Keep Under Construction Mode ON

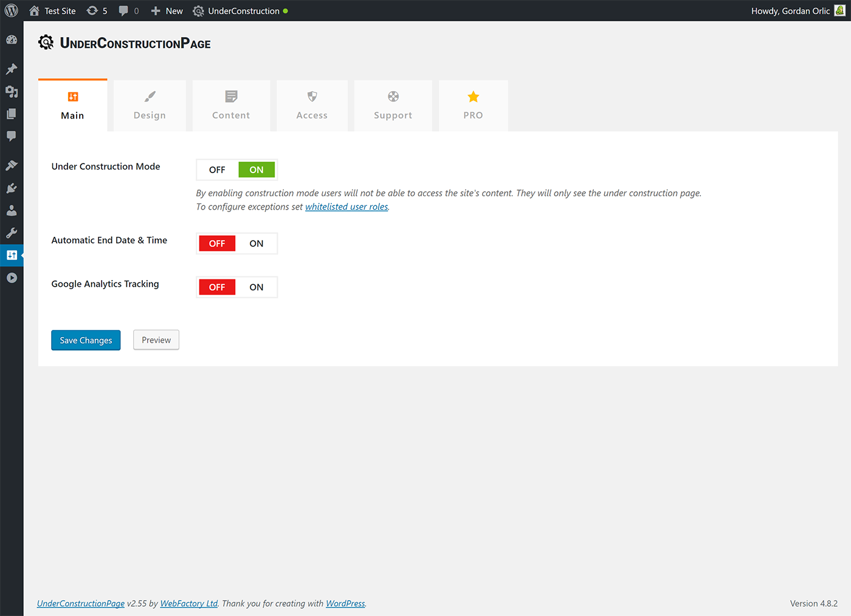[x=257, y=170]
